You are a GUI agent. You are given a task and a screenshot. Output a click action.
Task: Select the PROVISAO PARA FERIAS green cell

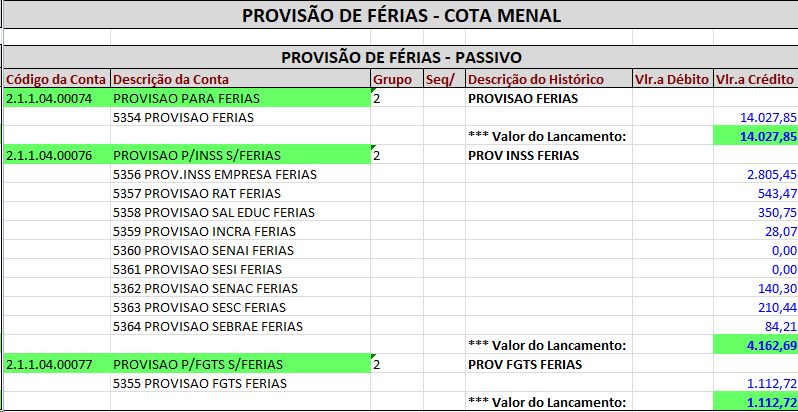coord(240,98)
